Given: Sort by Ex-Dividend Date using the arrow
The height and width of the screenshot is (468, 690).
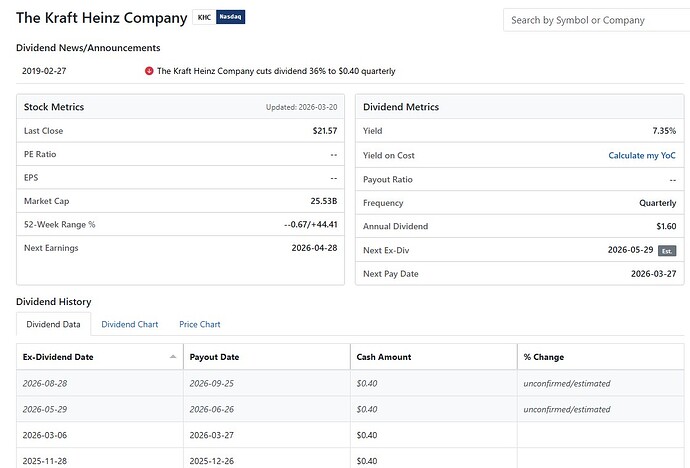Looking at the screenshot, I should click(173, 357).
